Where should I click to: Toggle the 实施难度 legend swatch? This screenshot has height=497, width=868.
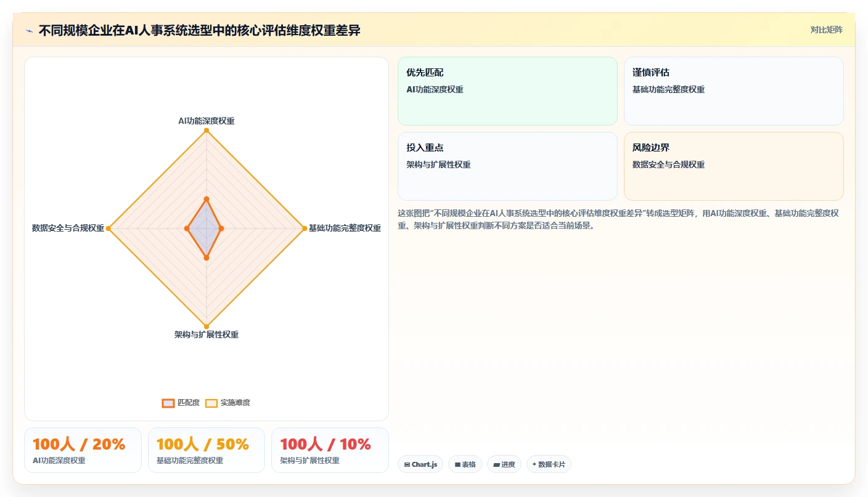(211, 403)
